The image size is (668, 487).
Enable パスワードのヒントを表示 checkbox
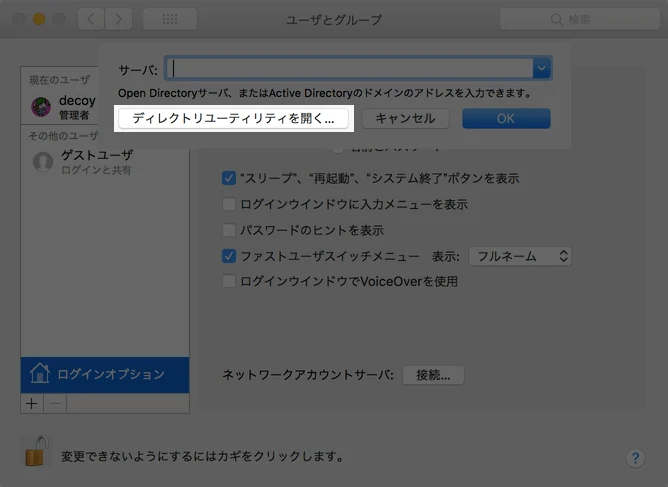(229, 230)
